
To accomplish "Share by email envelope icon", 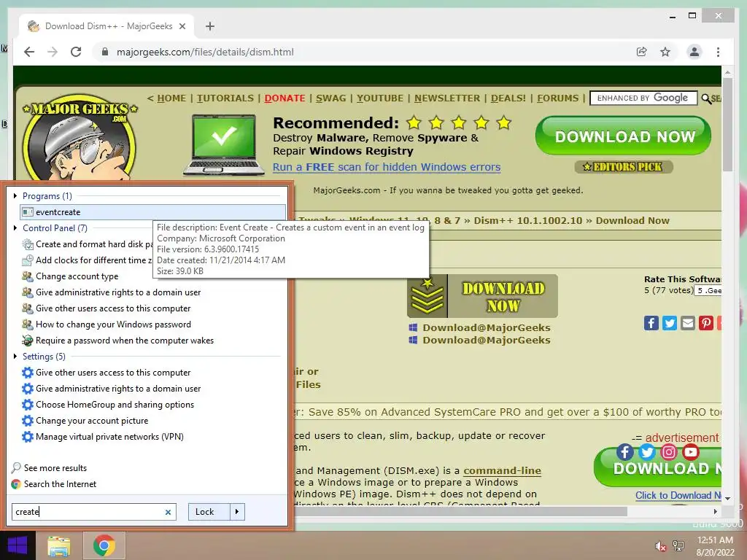I will pos(687,323).
